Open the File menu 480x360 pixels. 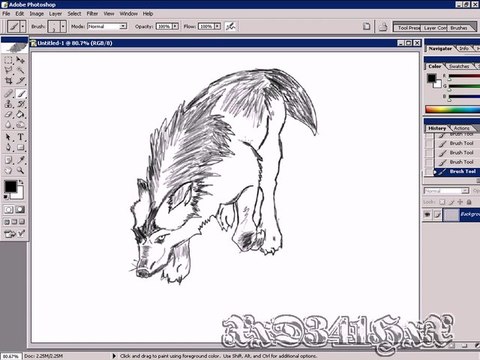point(6,14)
